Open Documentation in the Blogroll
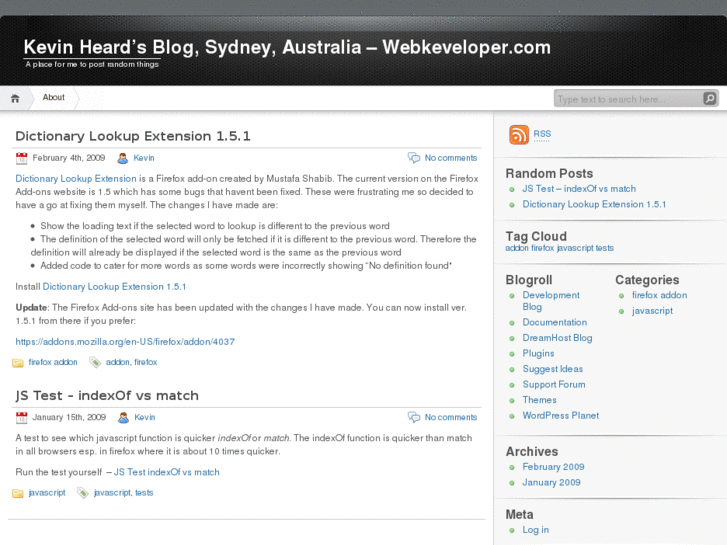Screen dimensions: 727x545 tap(555, 322)
